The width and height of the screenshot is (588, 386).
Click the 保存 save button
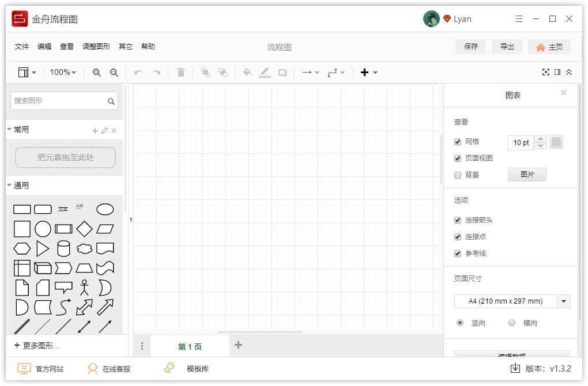470,47
